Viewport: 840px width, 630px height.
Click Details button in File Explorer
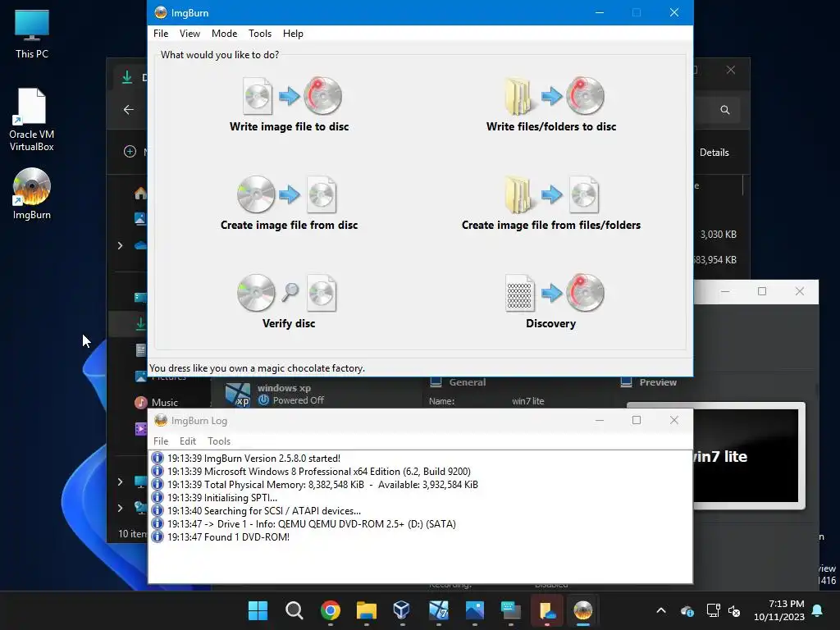714,153
